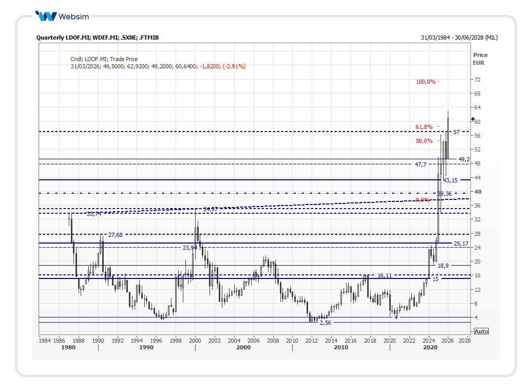
Task: Select the 50,0% Fibonacci level label
Action: tap(424, 141)
